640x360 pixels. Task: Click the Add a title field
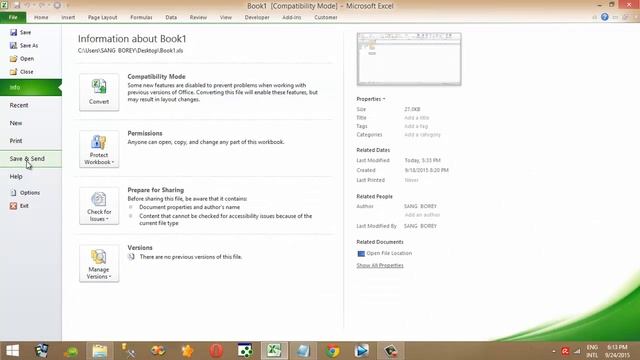pyautogui.click(x=417, y=118)
